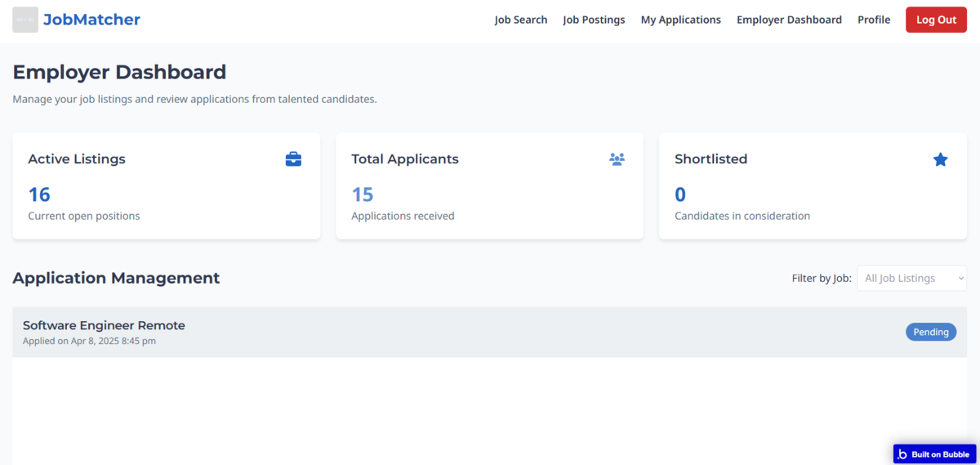This screenshot has height=465, width=980.
Task: Go to Job Search page
Action: (521, 20)
